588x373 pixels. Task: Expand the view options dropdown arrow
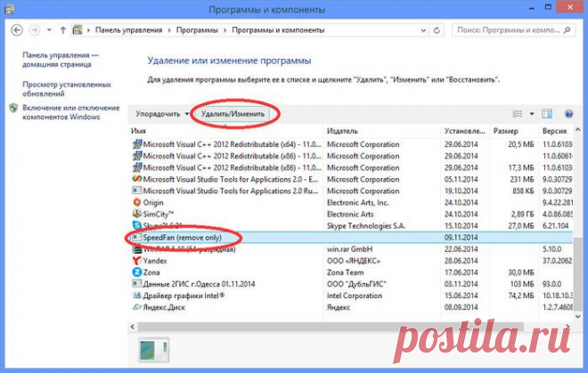[x=532, y=114]
